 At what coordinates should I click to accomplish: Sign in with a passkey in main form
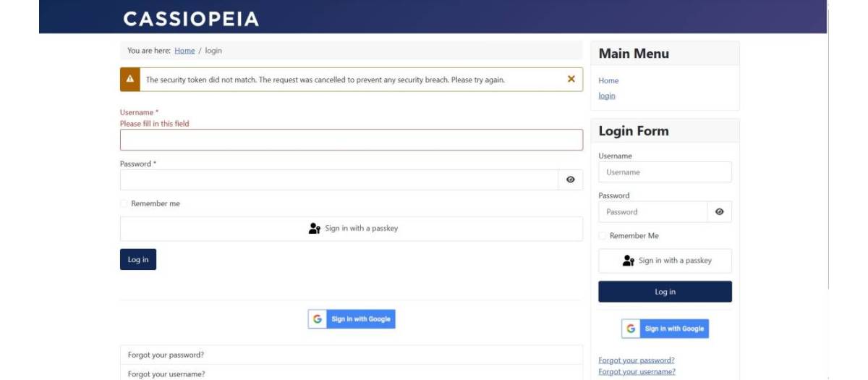coord(352,228)
